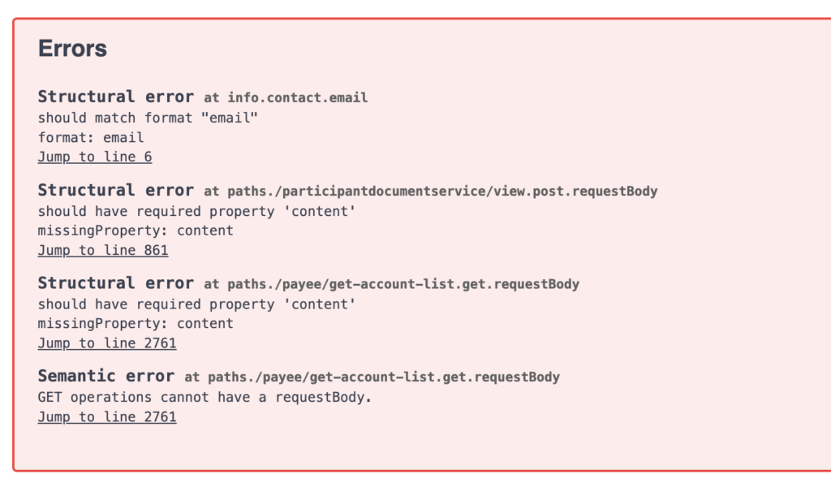Screen dimensions: 831x504
Task: Jump to line 2761 under the Semantic error
Action: [x=107, y=417]
